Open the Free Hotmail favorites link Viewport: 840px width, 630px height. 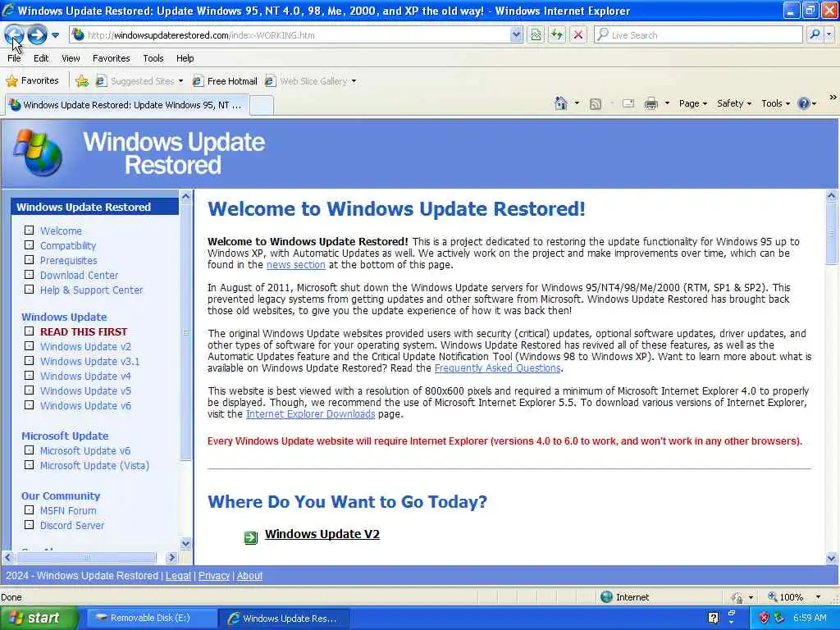coord(225,81)
